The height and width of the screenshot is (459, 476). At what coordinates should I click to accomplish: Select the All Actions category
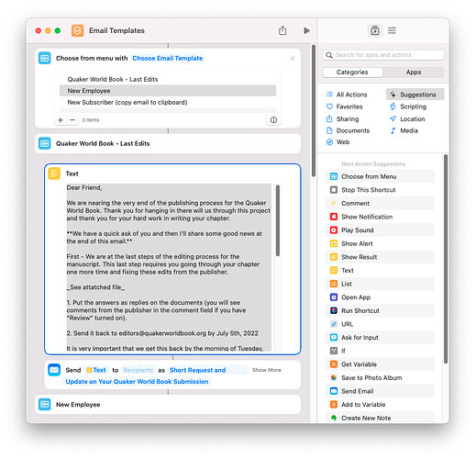(x=347, y=95)
